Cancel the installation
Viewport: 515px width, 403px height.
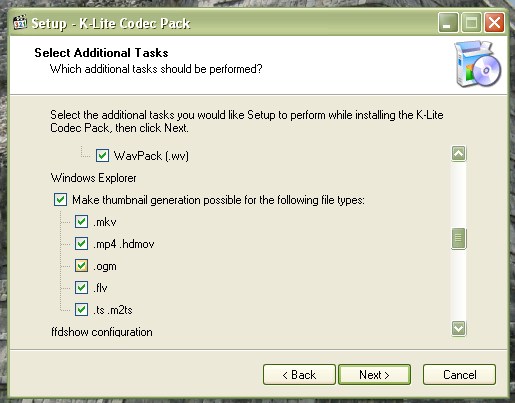[x=459, y=375]
